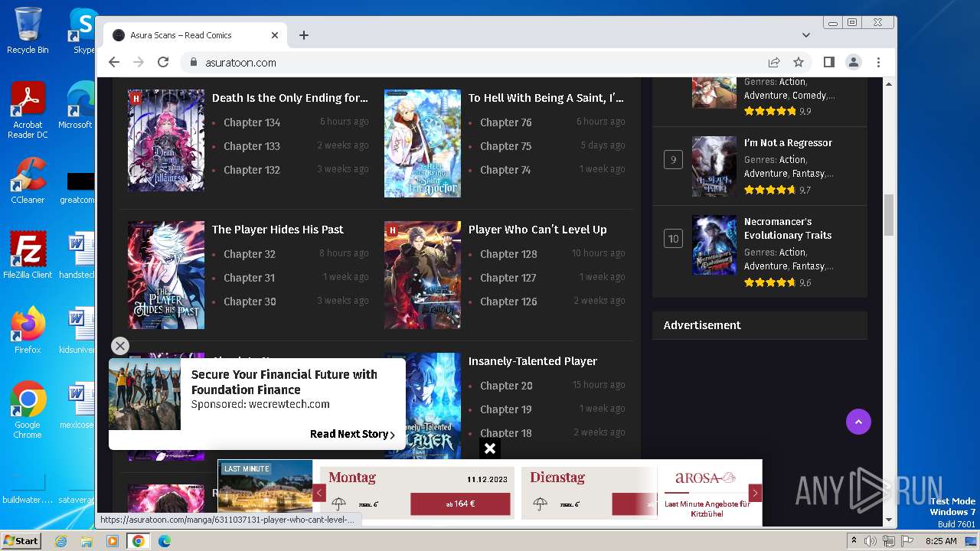980x551 pixels.
Task: Switch to the Asura Scans – Read Comics tab
Action: (x=195, y=35)
